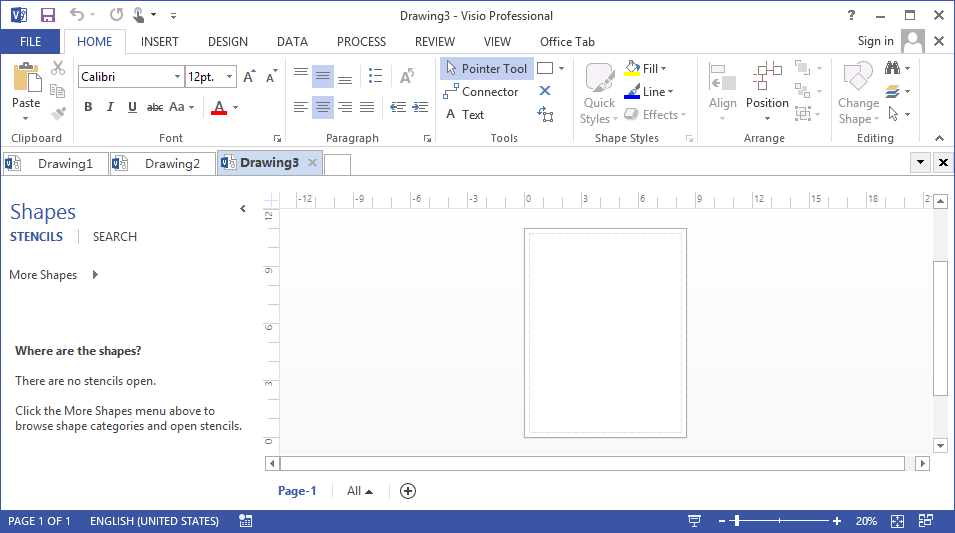Open the DESIGN ribbon tab
Image resolution: width=955 pixels, height=533 pixels.
click(x=228, y=41)
